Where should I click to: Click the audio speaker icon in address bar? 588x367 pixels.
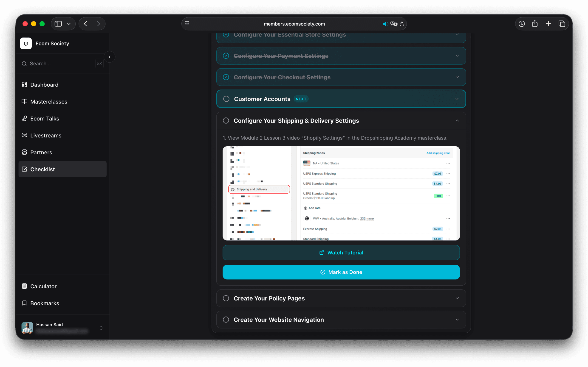tap(385, 24)
